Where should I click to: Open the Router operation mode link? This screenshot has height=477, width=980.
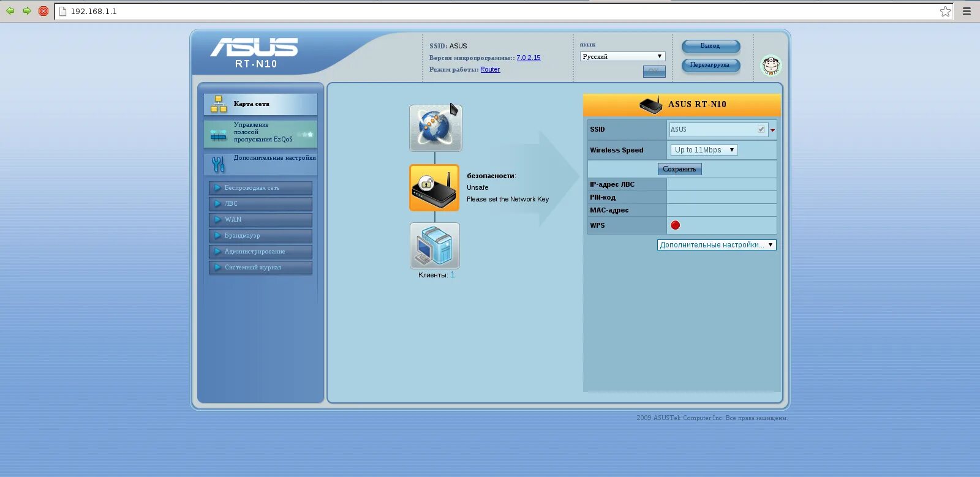point(490,70)
